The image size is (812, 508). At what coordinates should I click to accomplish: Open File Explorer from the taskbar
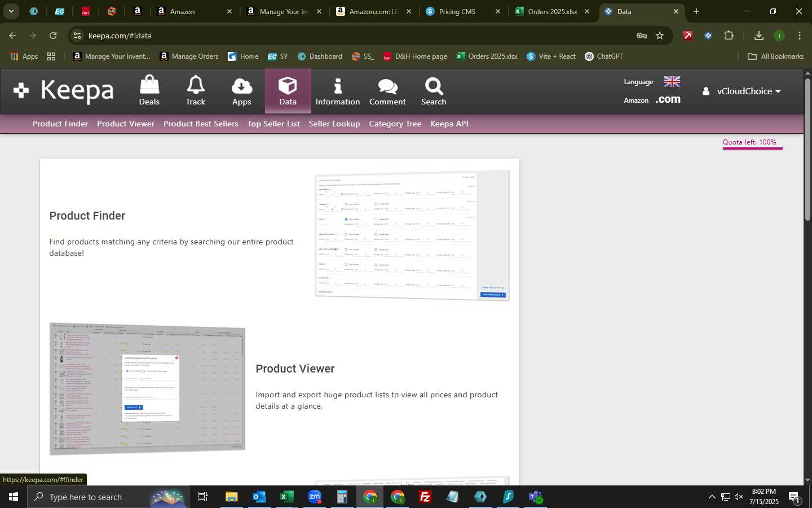click(231, 497)
